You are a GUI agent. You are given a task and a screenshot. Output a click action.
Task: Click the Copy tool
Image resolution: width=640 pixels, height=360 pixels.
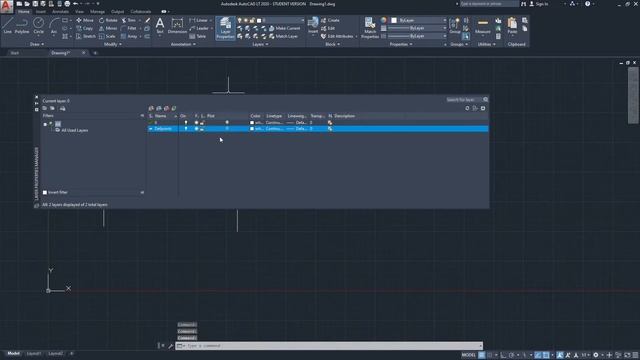84,28
